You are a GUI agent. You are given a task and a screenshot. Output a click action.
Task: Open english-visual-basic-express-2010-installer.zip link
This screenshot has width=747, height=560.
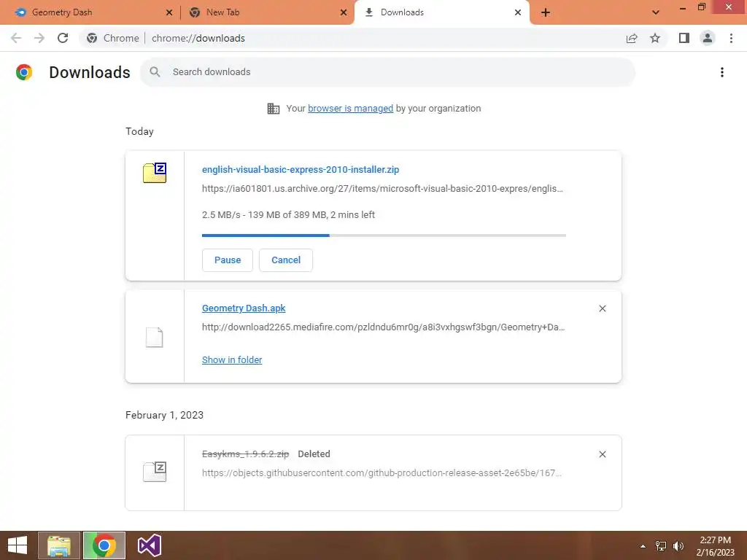coord(301,169)
